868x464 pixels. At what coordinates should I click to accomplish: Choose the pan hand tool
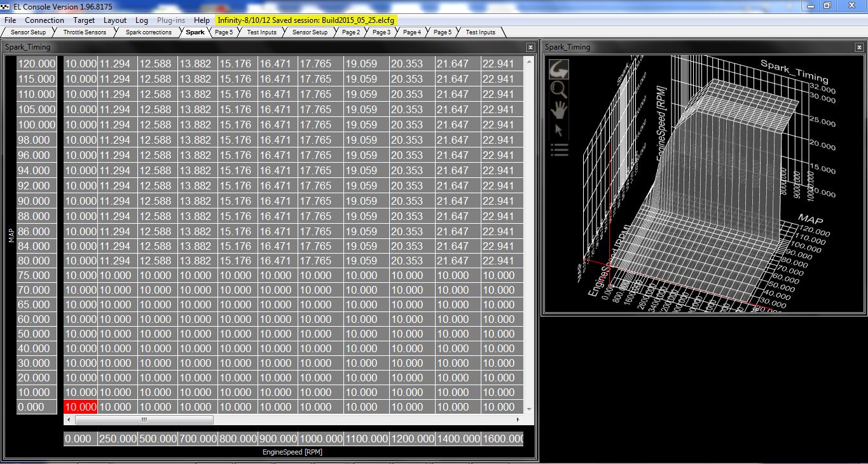[x=559, y=110]
